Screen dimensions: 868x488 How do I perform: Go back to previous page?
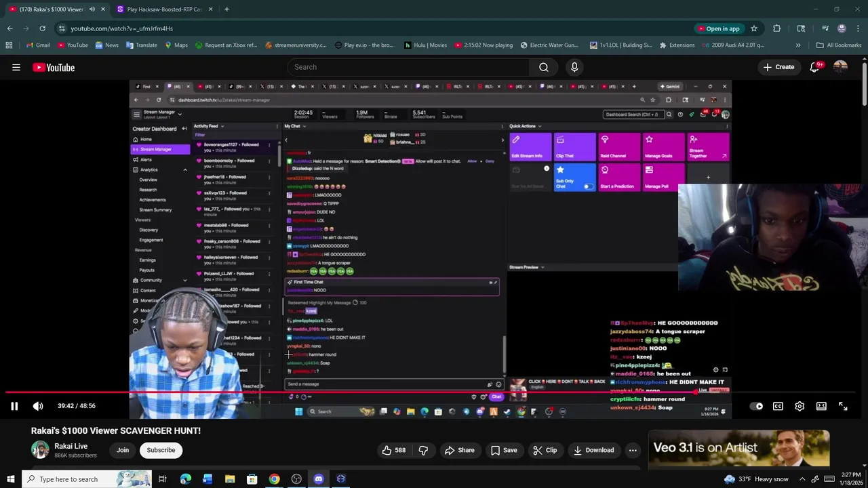pos(10,28)
